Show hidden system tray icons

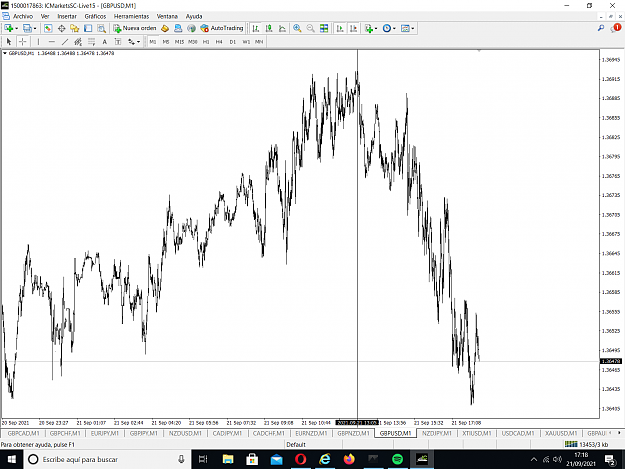point(534,459)
